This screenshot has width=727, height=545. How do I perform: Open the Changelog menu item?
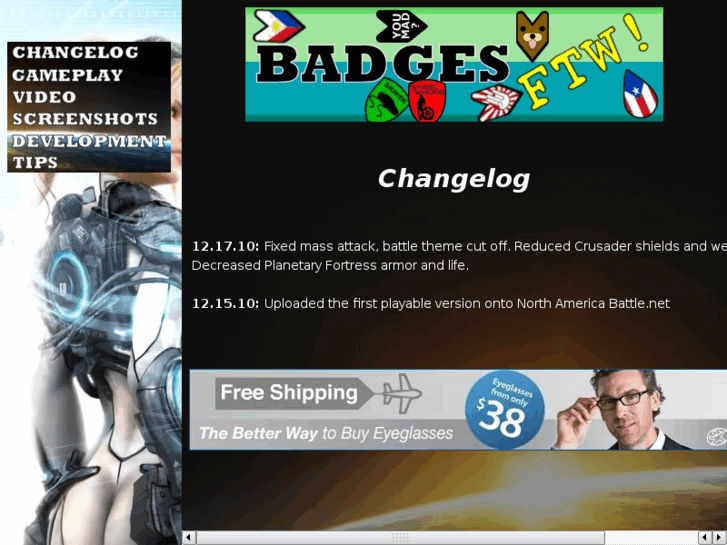pyautogui.click(x=75, y=52)
